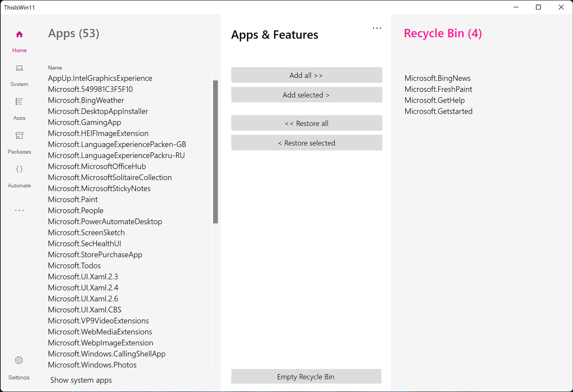Screen dimensions: 573x392
Task: Open the sidebar three-dots more menu
Action: tap(19, 210)
